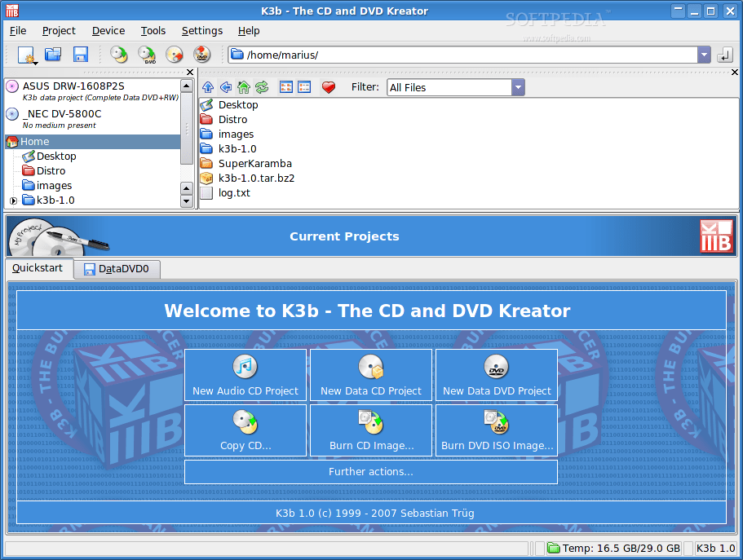Screen dimensions: 743x560
Task: Open the All Files filter dropdown
Action: pyautogui.click(x=518, y=87)
